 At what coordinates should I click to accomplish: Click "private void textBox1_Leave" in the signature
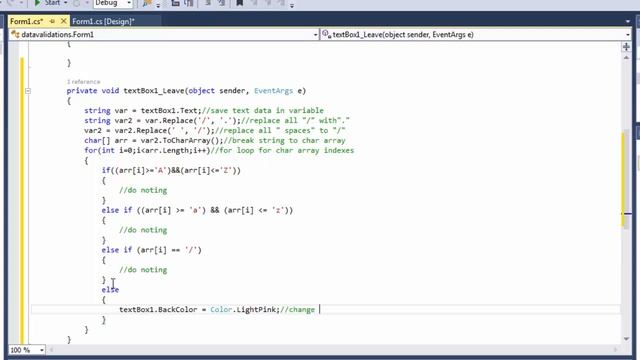click(125, 91)
